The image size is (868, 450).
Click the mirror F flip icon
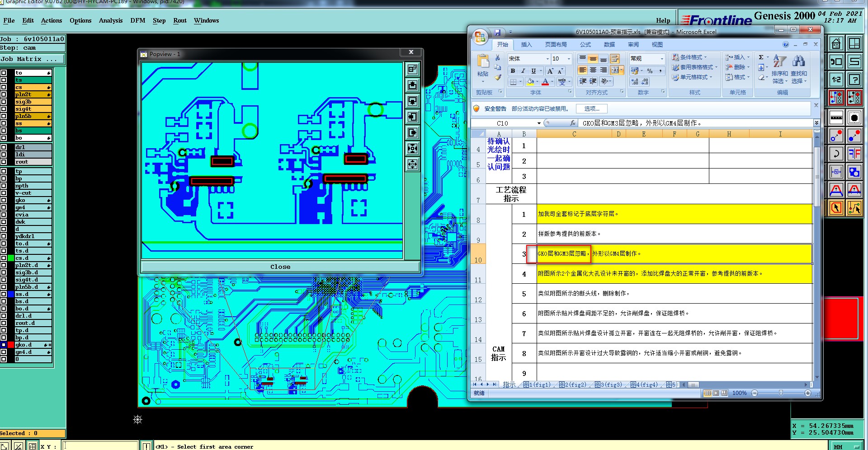pyautogui.click(x=854, y=153)
